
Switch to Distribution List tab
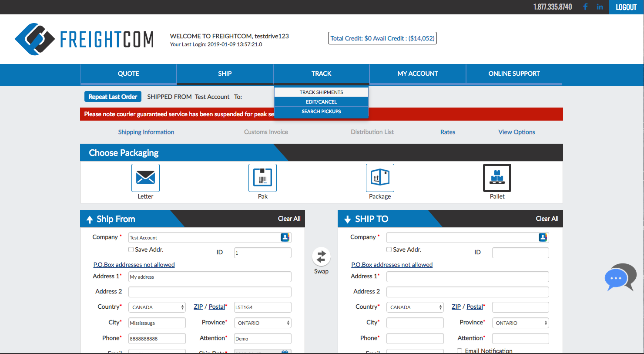pyautogui.click(x=372, y=132)
